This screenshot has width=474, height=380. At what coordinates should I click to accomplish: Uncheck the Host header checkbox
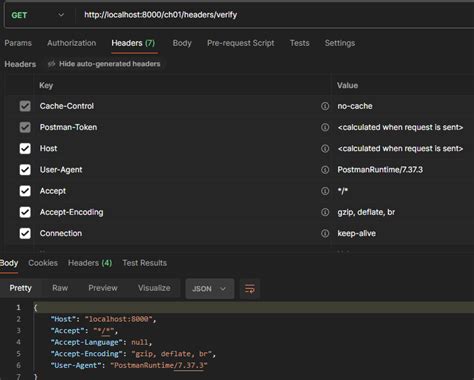point(25,148)
